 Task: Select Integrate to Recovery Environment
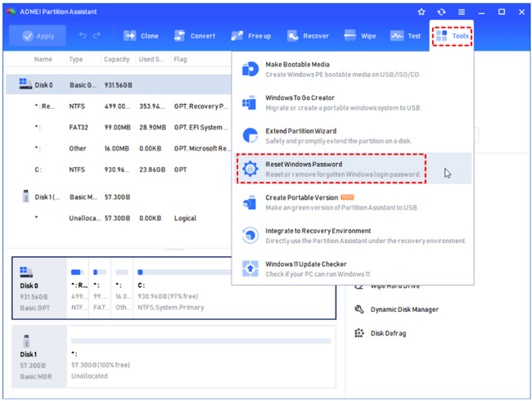point(353,236)
